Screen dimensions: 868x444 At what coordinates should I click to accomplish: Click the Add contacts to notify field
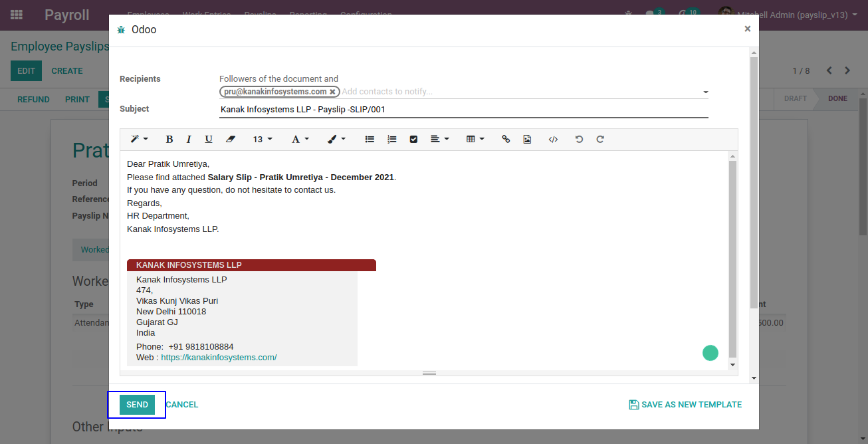(x=520, y=92)
